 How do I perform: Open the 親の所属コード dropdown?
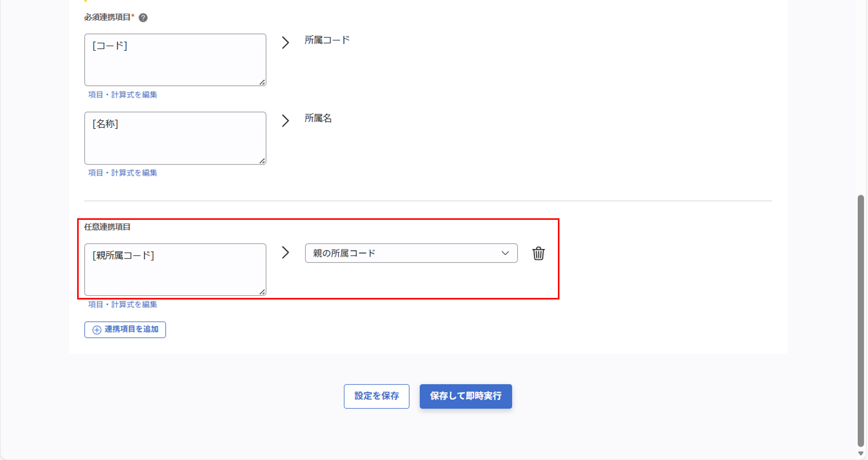click(411, 253)
